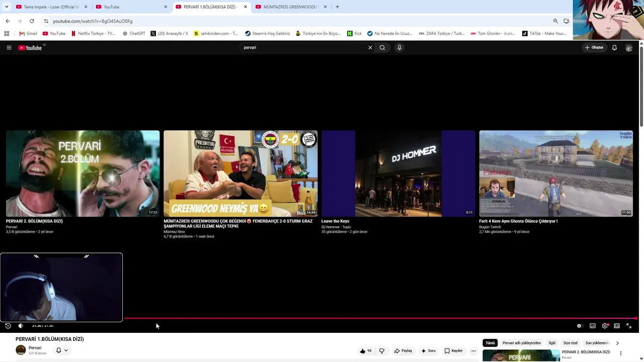Click the Dj Hommer - Topic channel name
Image resolution: width=644 pixels, height=362 pixels.
click(336, 227)
